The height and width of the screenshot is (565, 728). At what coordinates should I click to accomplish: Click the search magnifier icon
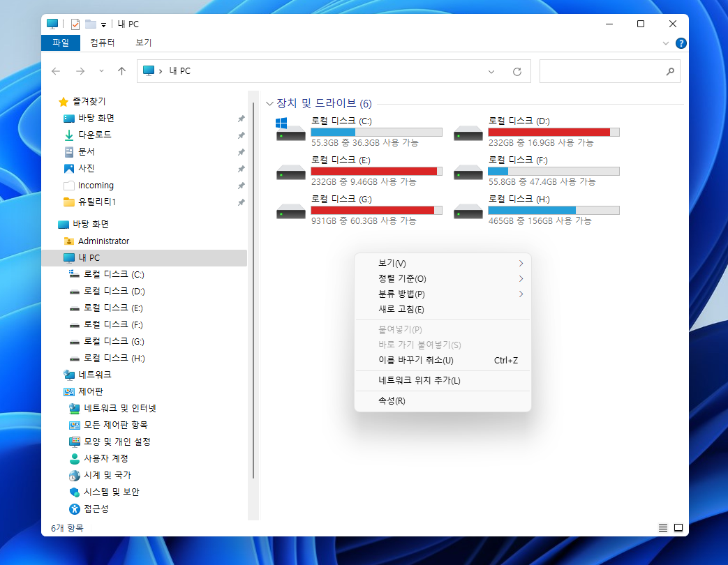pos(670,71)
